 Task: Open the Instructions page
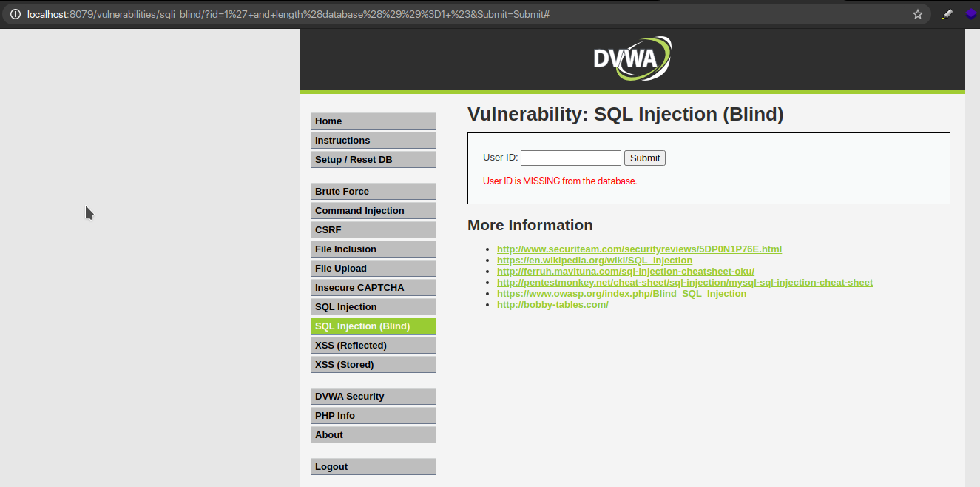[374, 141]
